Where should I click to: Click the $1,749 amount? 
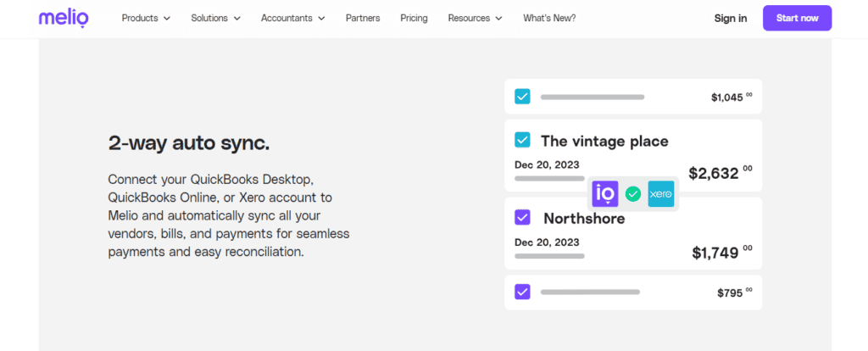coord(722,252)
